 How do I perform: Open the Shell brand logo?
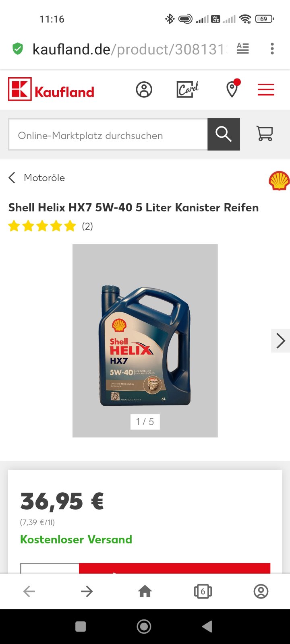coord(279,180)
